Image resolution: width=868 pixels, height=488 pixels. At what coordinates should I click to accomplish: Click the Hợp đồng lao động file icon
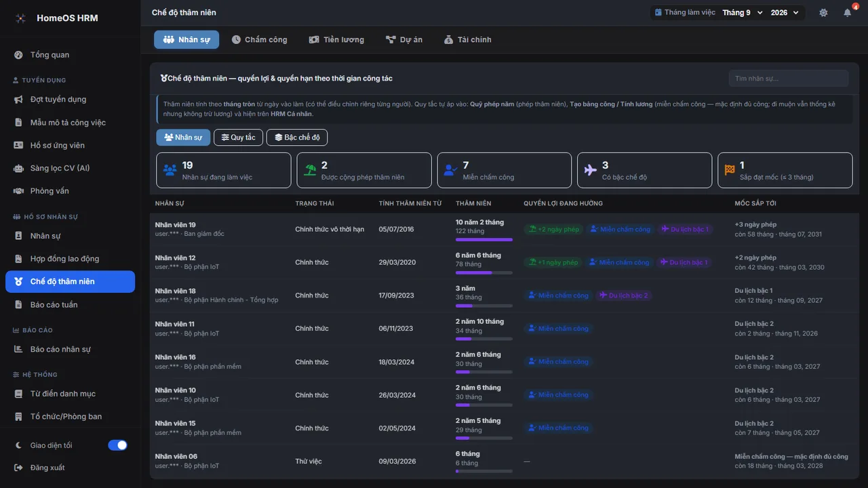(18, 259)
